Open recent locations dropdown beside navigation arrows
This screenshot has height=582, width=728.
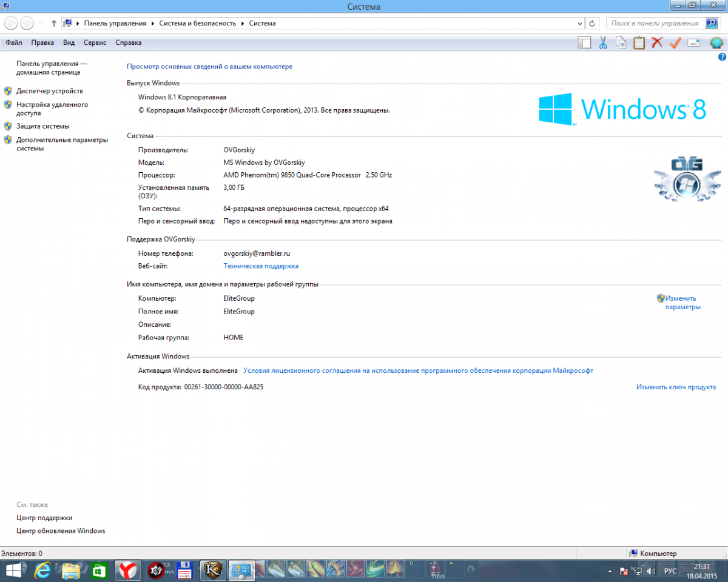click(41, 23)
